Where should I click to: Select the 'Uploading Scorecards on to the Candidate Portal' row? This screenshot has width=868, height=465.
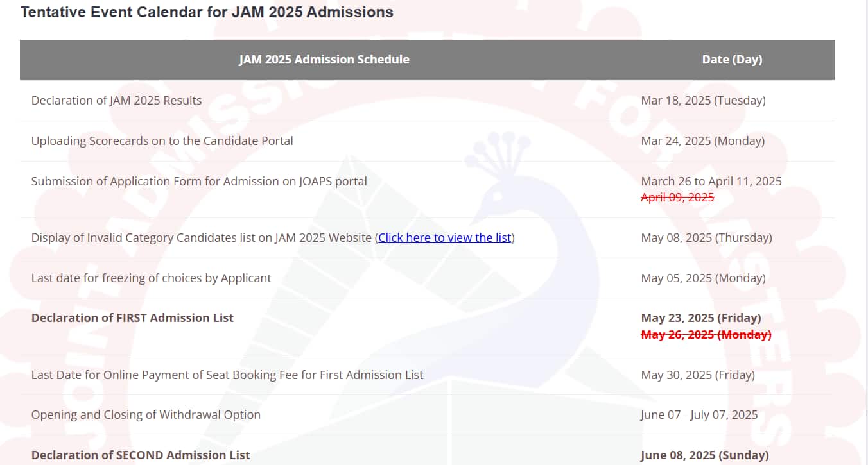click(x=162, y=140)
